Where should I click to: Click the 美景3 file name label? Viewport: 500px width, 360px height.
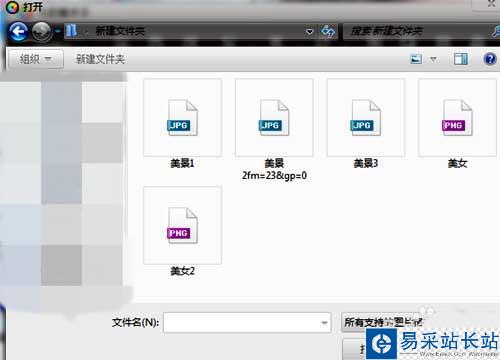(366, 163)
